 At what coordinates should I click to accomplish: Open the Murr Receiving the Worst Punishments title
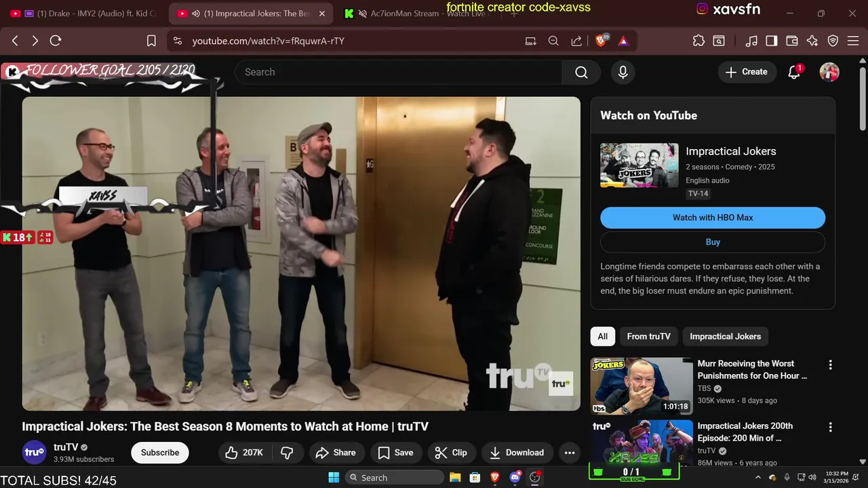753,369
